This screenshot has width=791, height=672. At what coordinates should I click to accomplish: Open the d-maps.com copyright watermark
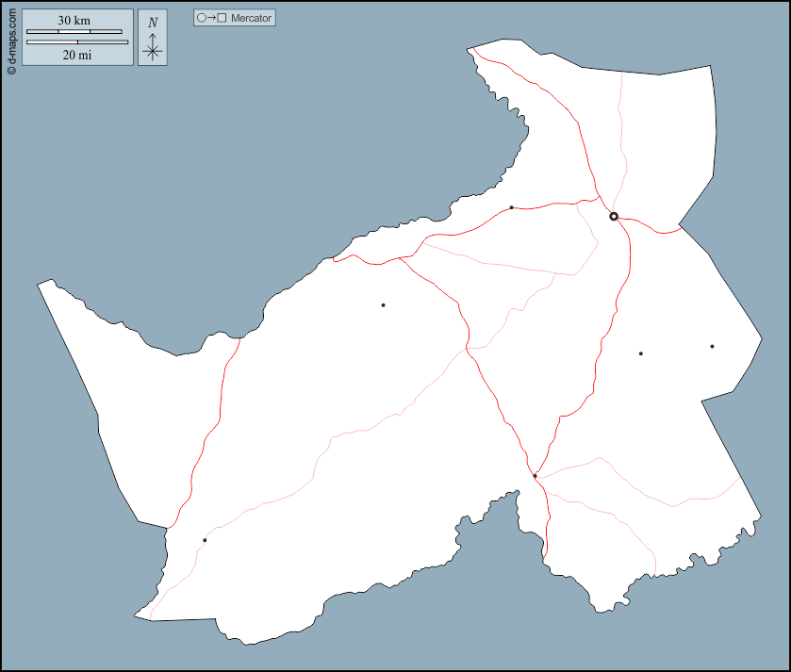[x=11, y=39]
